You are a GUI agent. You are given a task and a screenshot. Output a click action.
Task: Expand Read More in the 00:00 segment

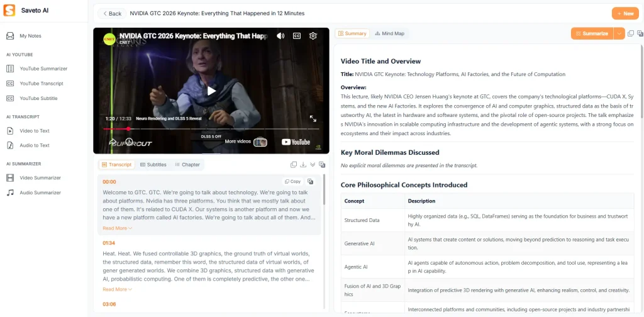point(117,228)
